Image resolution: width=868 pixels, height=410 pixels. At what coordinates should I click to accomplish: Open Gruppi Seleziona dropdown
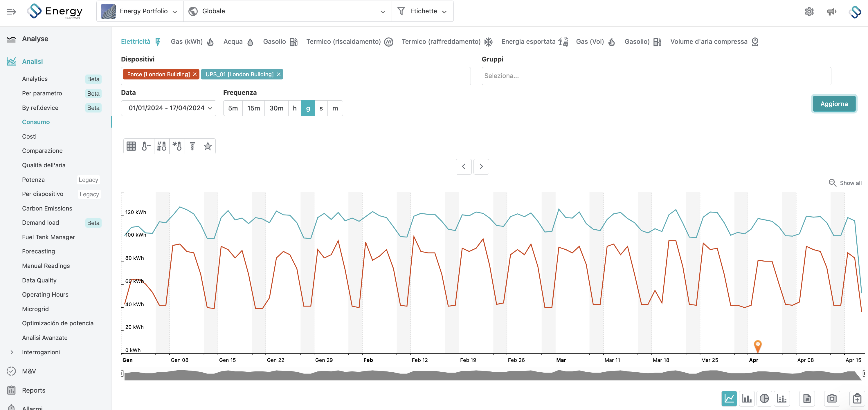click(656, 76)
